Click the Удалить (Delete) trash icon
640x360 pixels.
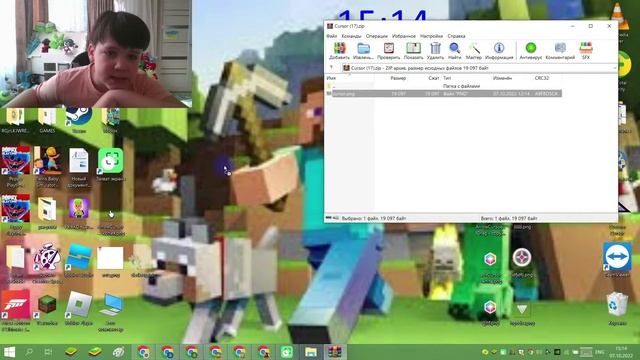click(435, 51)
